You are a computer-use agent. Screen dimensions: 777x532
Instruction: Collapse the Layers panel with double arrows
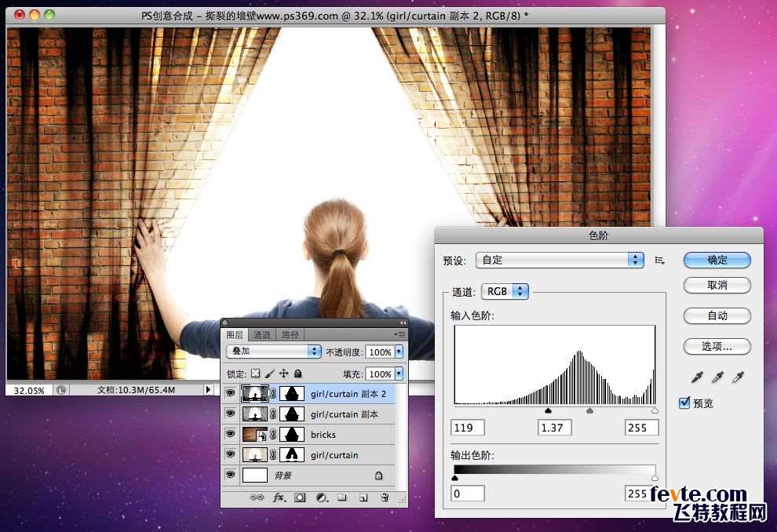click(x=403, y=322)
